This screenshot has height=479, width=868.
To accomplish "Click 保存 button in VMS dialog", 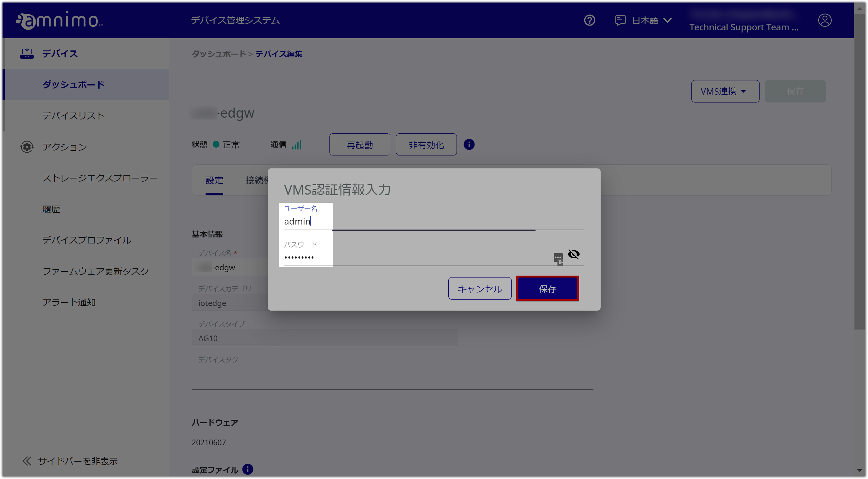I will click(547, 289).
